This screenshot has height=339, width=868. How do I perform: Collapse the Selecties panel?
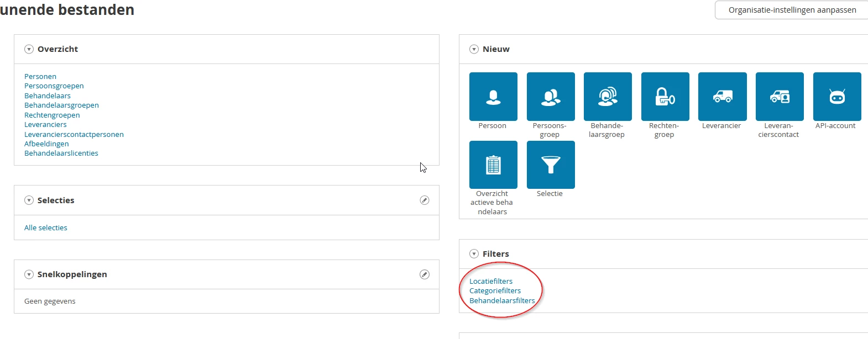[x=29, y=200]
